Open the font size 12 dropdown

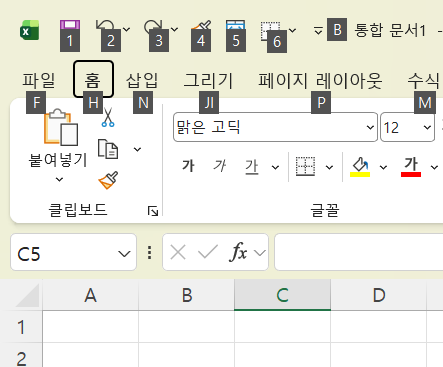427,127
